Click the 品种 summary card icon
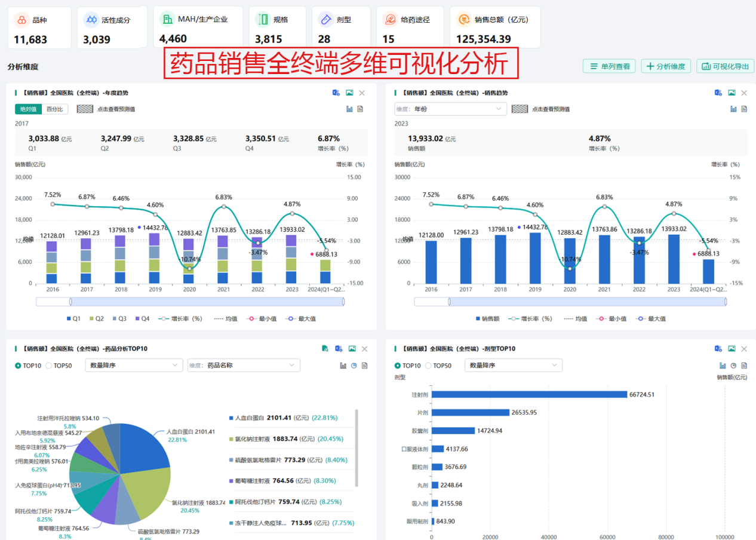 [21, 20]
